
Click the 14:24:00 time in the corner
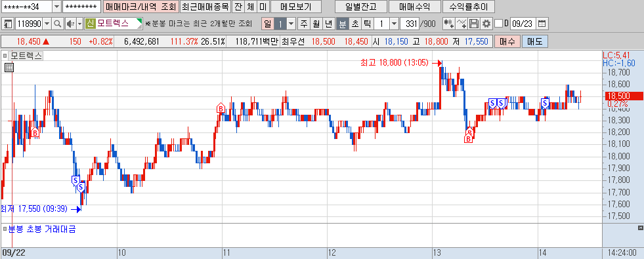coord(623,253)
